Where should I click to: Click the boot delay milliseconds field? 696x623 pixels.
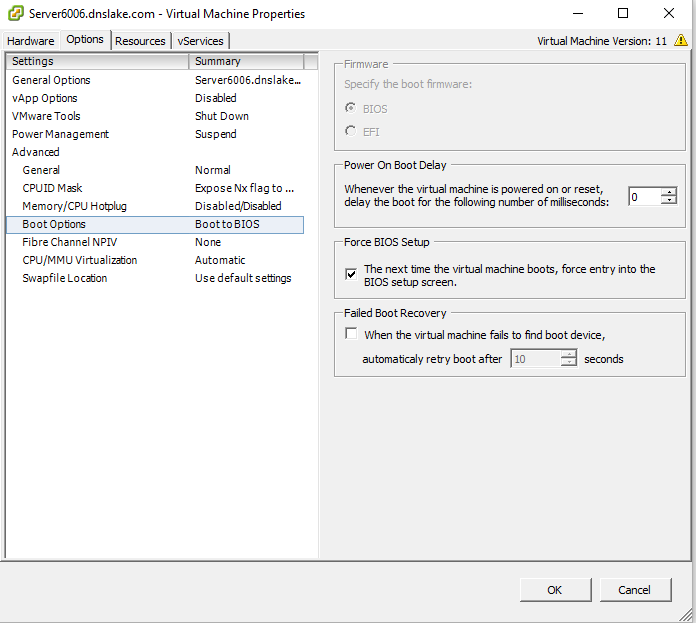644,197
